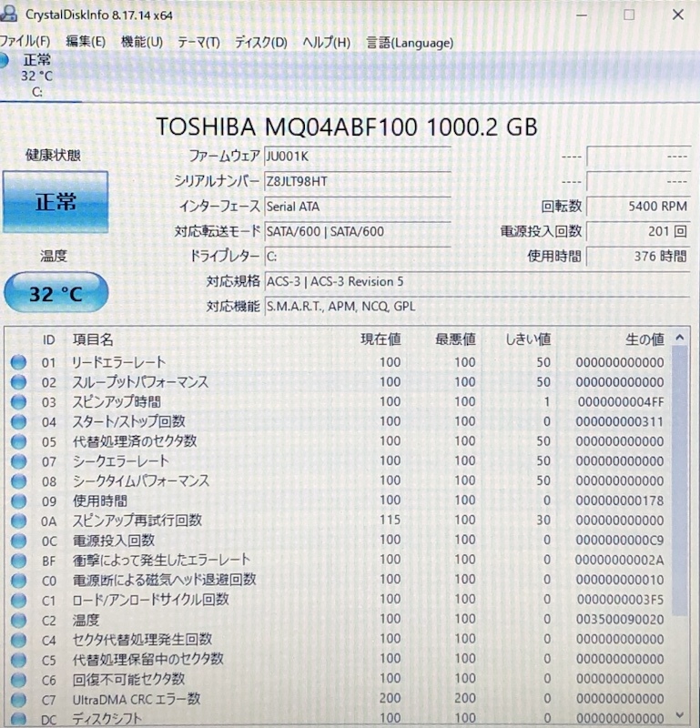The image size is (700, 728).
Task: Click the status icon beside シークエラーレート
Action: [18, 461]
